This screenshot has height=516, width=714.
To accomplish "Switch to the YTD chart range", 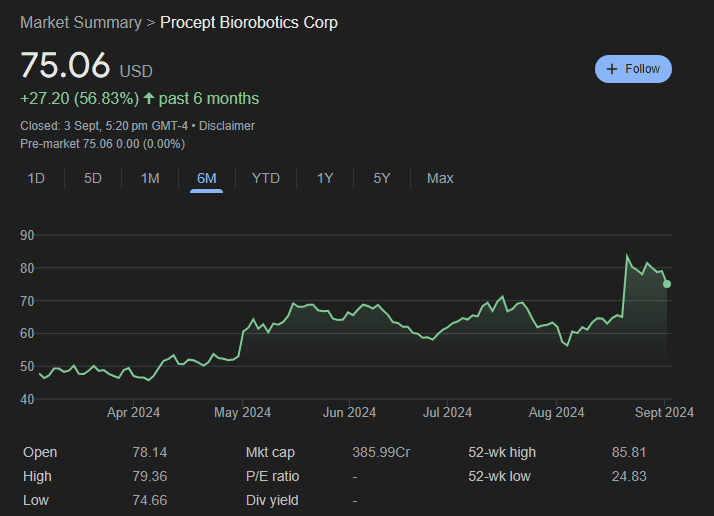I will pyautogui.click(x=265, y=178).
